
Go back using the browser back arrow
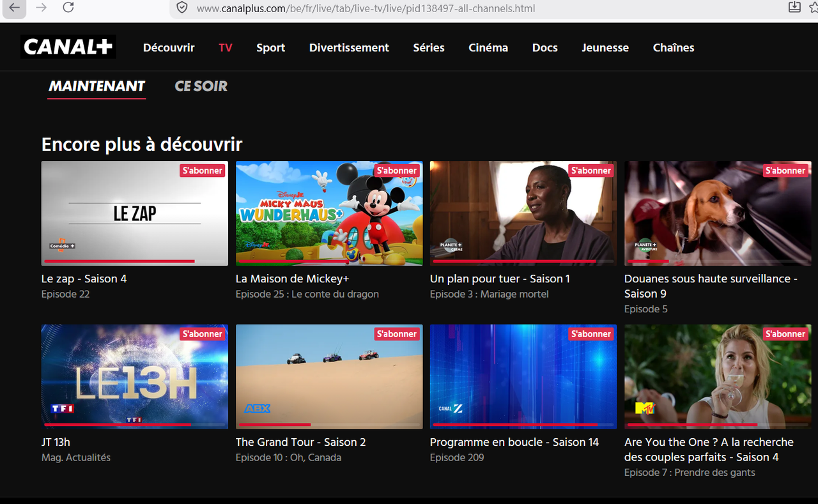point(15,8)
